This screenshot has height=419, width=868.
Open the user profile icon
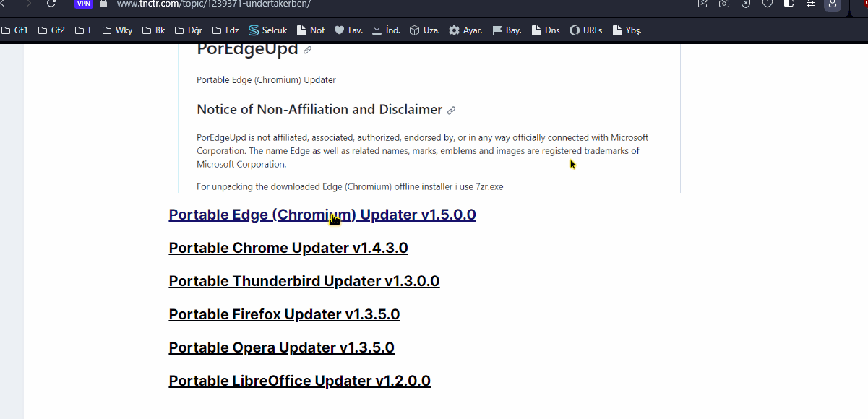(x=833, y=4)
